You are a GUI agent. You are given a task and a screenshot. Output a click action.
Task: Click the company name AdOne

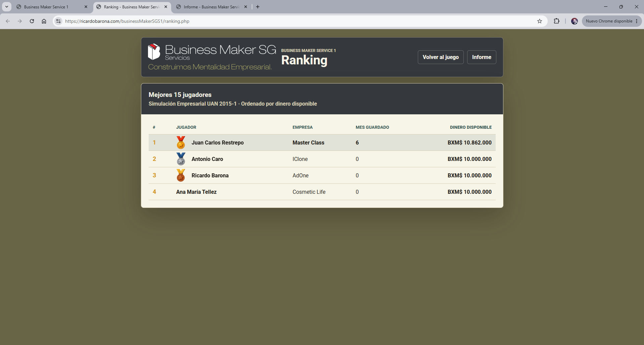tap(300, 175)
